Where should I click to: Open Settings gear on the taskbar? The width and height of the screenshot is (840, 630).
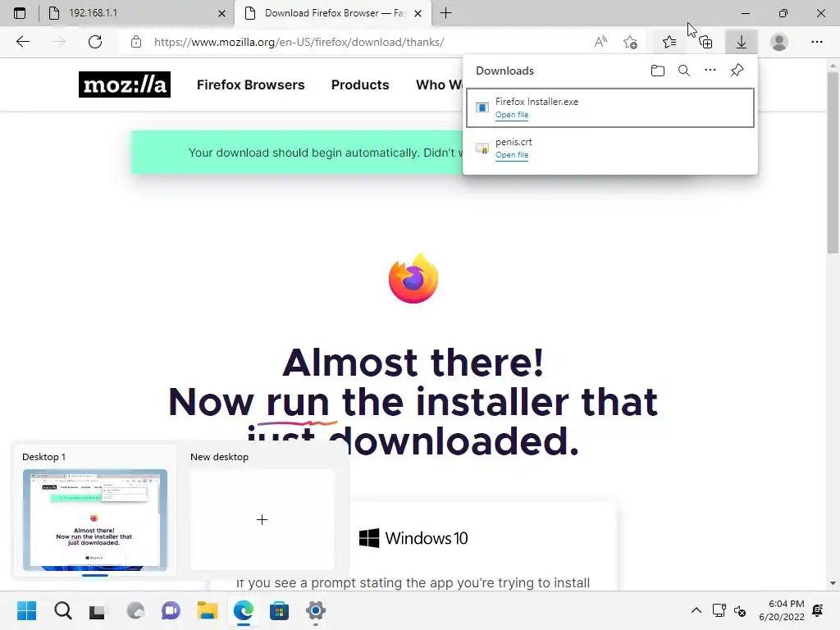click(316, 610)
